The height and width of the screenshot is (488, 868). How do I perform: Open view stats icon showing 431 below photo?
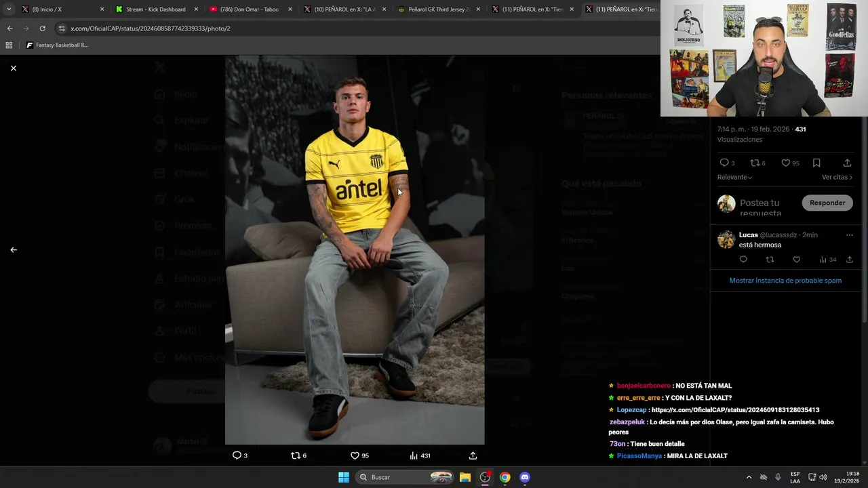coord(414,455)
